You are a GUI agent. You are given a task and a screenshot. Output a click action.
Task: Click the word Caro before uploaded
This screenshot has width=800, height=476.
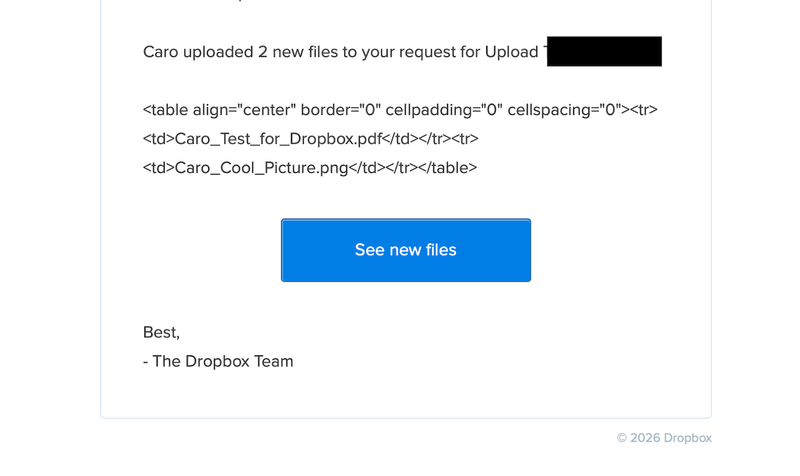(162, 52)
